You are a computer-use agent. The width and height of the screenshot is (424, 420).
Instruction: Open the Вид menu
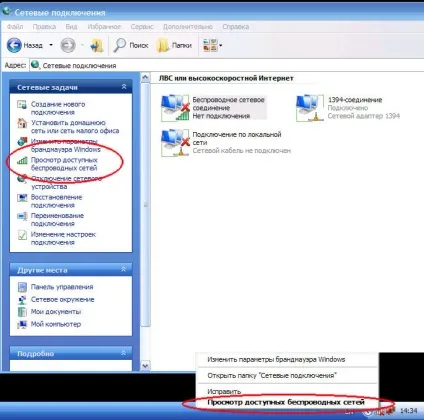[x=71, y=27]
